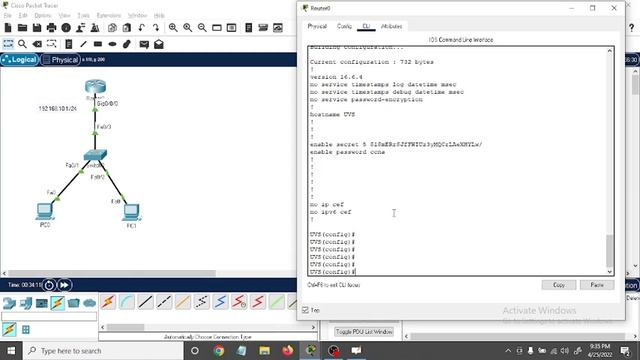Viewport: 640px width, 360px height.
Task: Activate the Resize shape tool
Action: [x=51, y=44]
